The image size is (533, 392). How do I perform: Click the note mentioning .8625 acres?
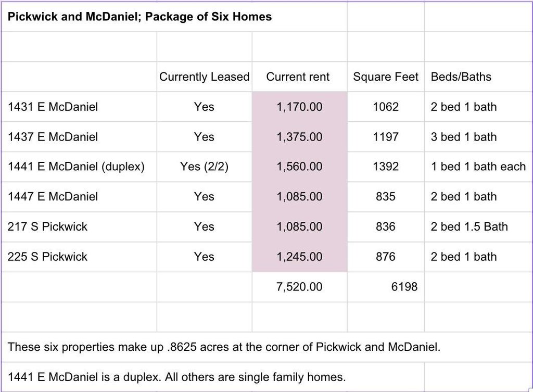(224, 347)
